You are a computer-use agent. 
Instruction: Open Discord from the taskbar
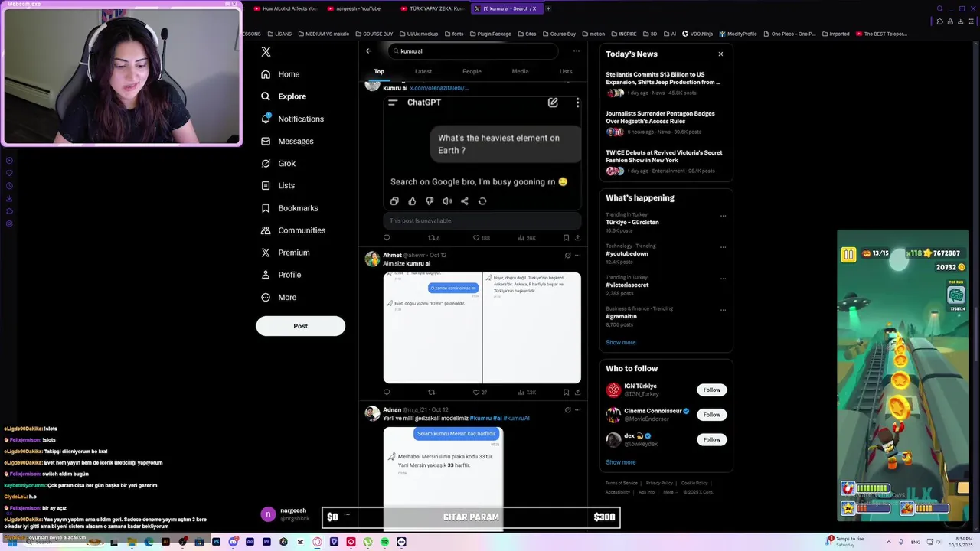(233, 542)
